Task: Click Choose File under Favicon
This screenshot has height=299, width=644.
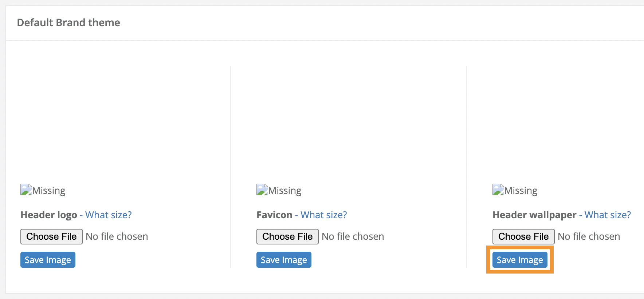Action: tap(287, 236)
